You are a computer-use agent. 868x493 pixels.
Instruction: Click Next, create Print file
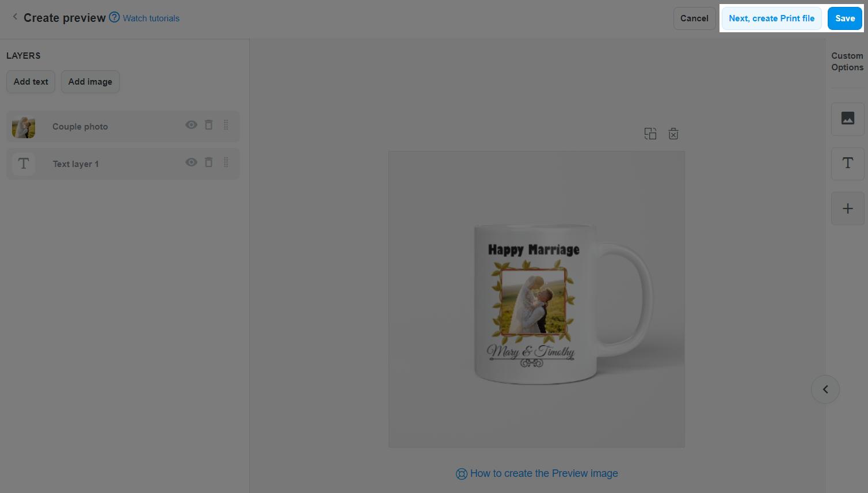(771, 18)
